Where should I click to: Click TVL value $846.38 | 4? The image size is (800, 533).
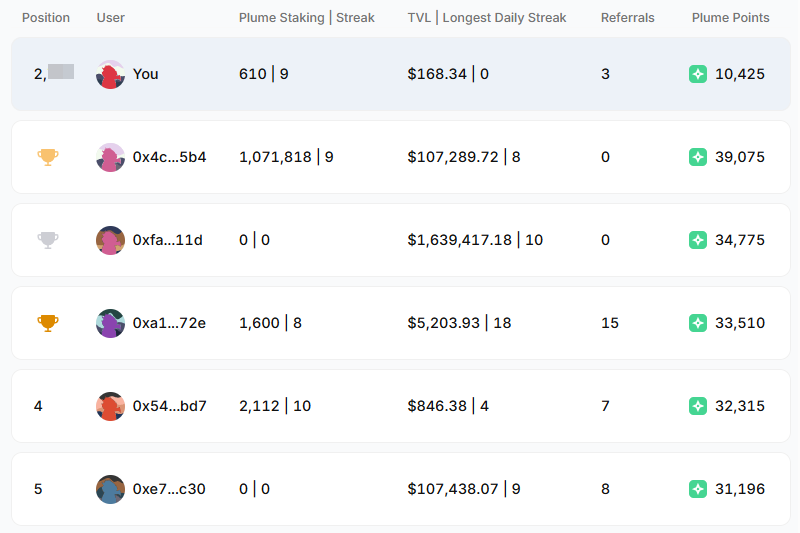448,406
